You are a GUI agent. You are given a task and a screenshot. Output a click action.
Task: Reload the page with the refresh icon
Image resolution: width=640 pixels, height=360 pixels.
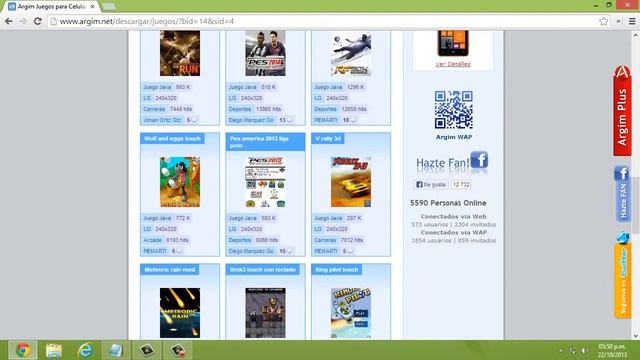coord(38,21)
